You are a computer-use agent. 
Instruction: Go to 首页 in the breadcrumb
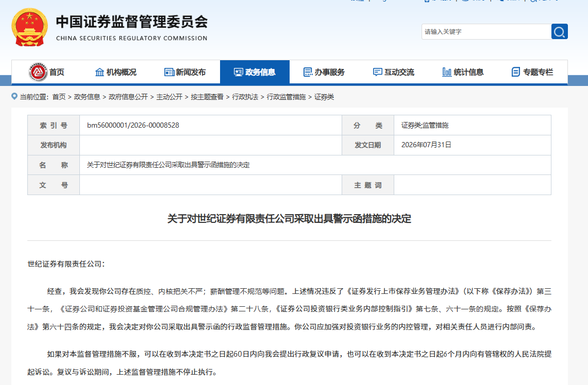click(x=59, y=97)
